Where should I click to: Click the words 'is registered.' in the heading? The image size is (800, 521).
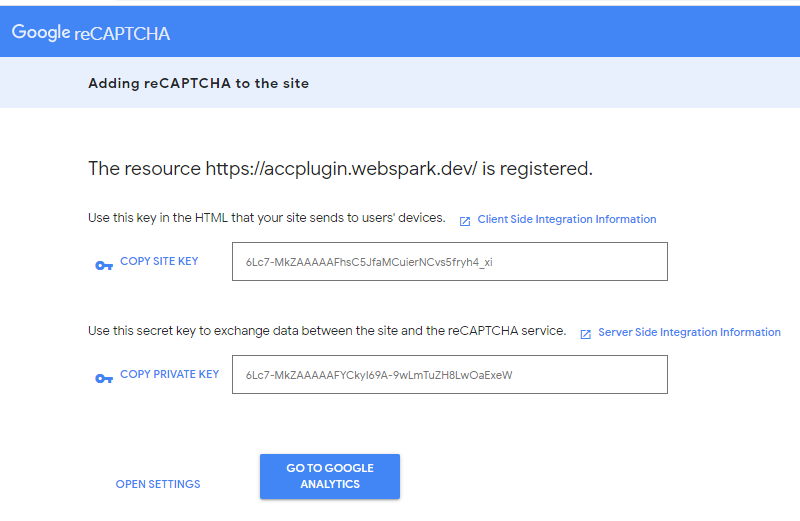click(537, 168)
